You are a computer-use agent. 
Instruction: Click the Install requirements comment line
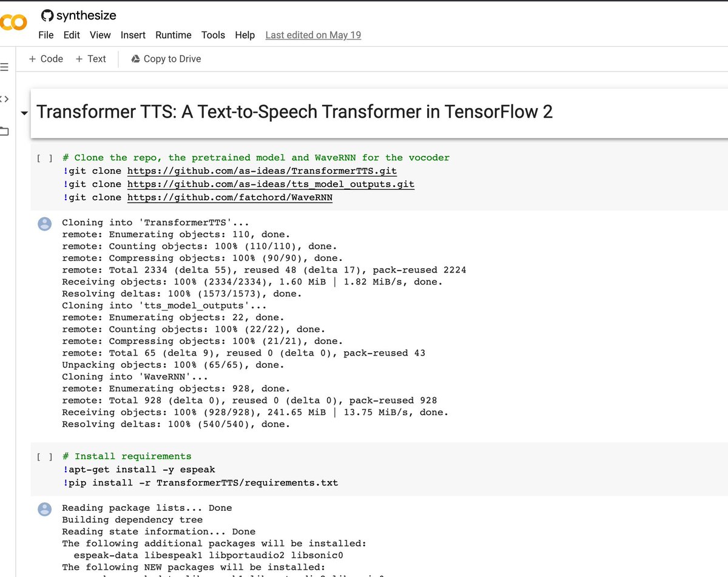tap(127, 456)
